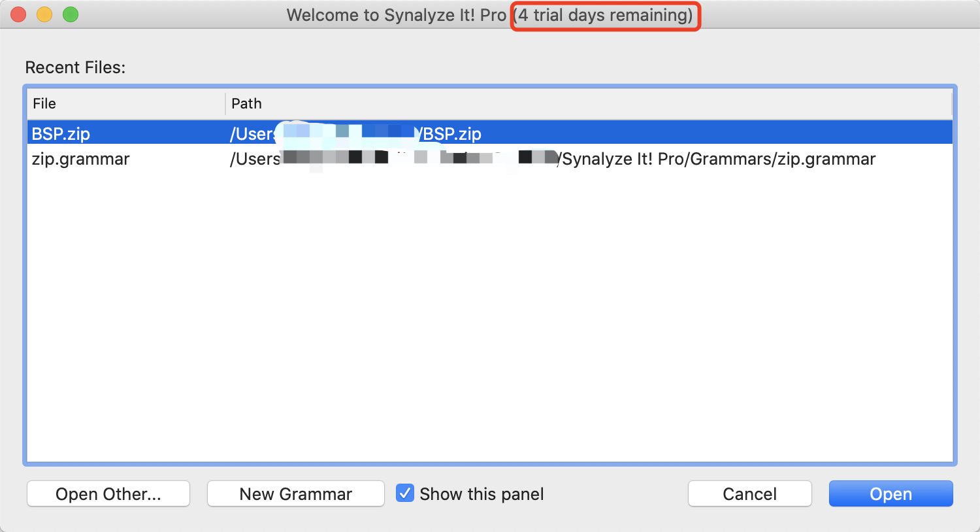The image size is (980, 532).
Task: Create a New Grammar
Action: click(295, 494)
